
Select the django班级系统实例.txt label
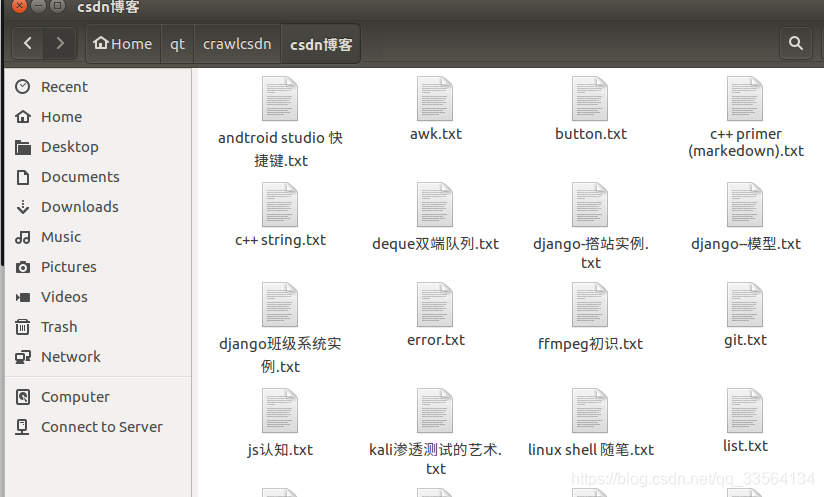pyautogui.click(x=280, y=355)
